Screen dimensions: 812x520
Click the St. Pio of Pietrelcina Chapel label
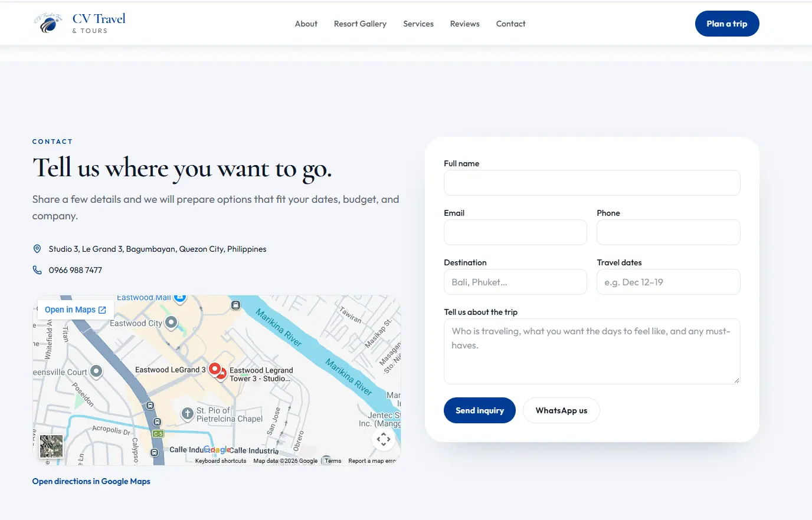coord(230,414)
